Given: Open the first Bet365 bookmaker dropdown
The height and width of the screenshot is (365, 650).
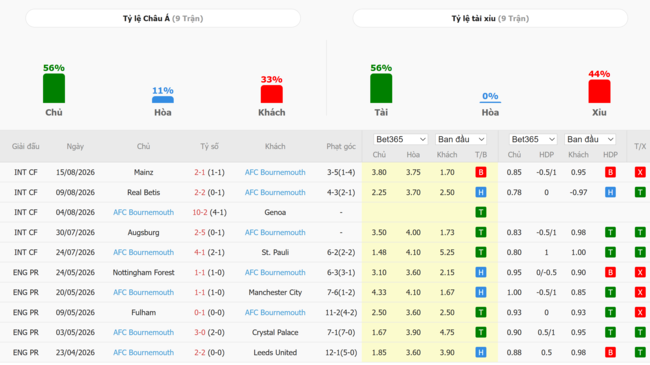Looking at the screenshot, I should [x=400, y=139].
